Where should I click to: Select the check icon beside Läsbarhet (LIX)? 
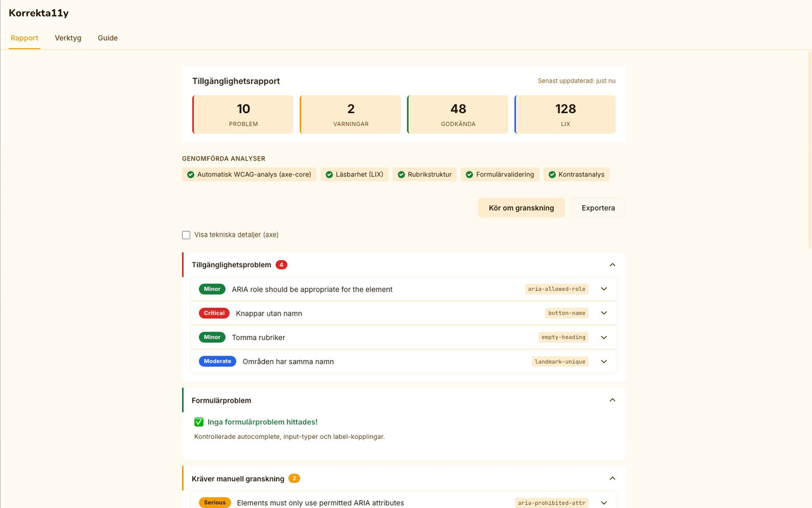tap(329, 174)
